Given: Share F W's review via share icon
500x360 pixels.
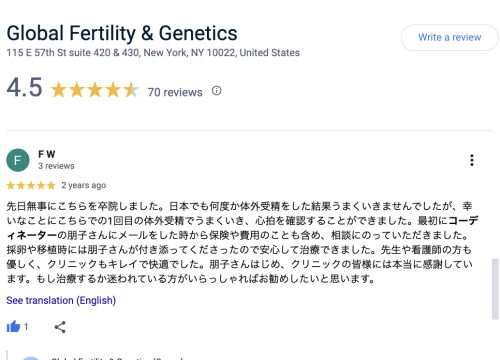Looking at the screenshot, I should pyautogui.click(x=60, y=327).
